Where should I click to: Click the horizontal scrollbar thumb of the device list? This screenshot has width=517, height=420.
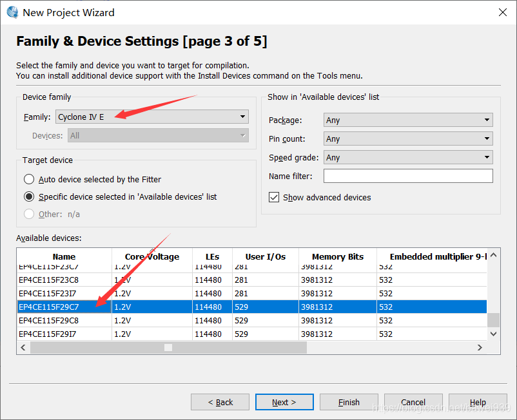pos(168,347)
